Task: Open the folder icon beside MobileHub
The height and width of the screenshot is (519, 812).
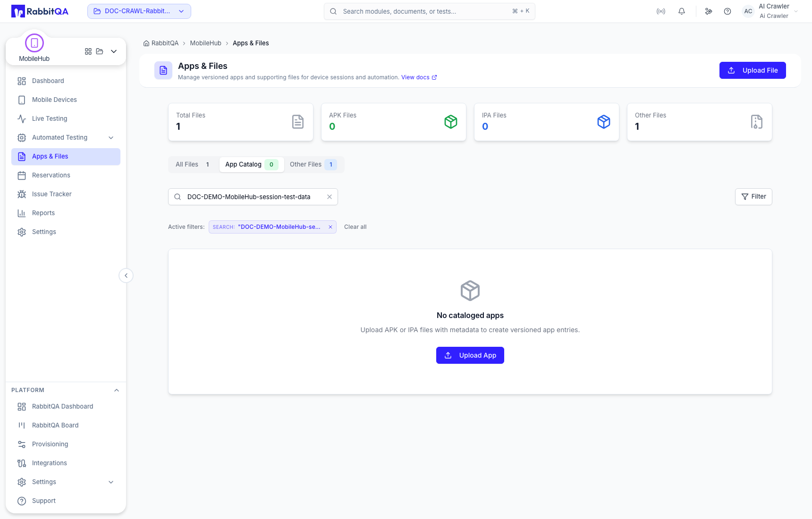Action: click(100, 51)
